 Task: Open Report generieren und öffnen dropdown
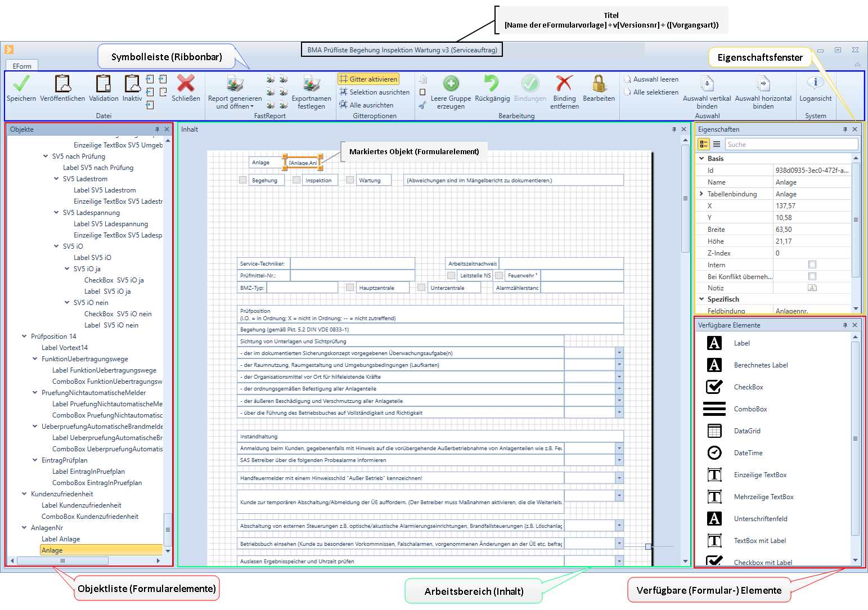click(x=235, y=102)
